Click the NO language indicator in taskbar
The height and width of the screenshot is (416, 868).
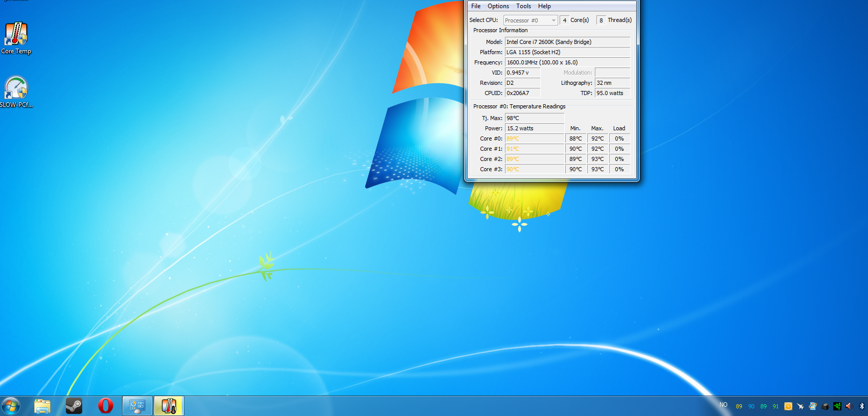point(724,405)
